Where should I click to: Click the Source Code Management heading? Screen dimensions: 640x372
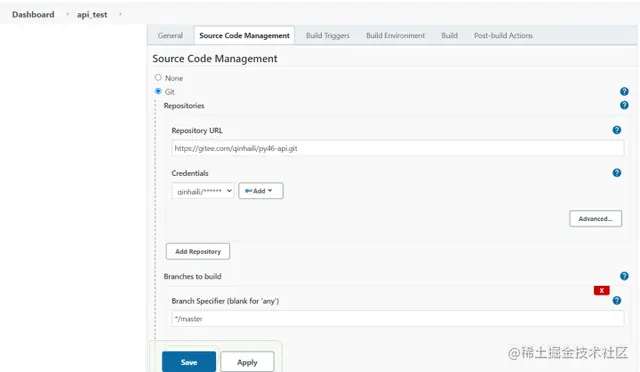tap(215, 59)
